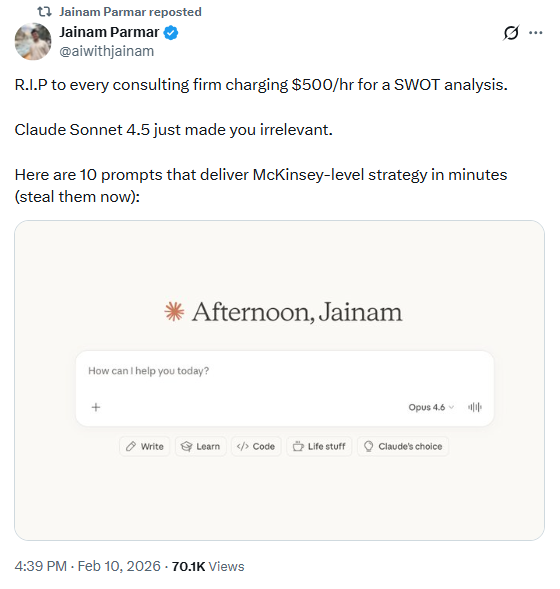Open the @aiwithjainam handle link
This screenshot has width=560, height=589.
[107, 51]
